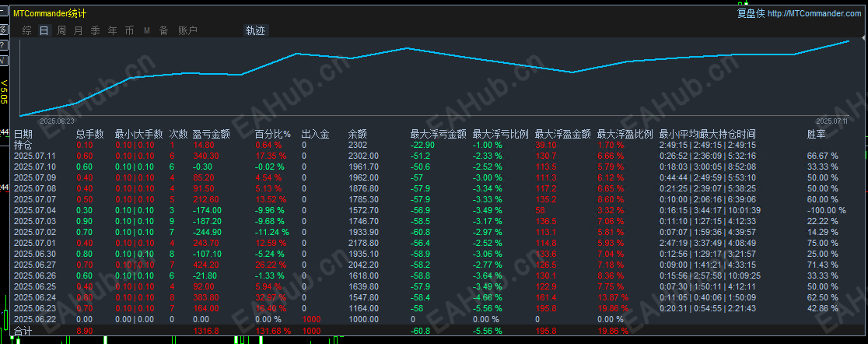Click the MTCommander统计 title
Viewport: 868px width, 344px height.
click(x=50, y=13)
